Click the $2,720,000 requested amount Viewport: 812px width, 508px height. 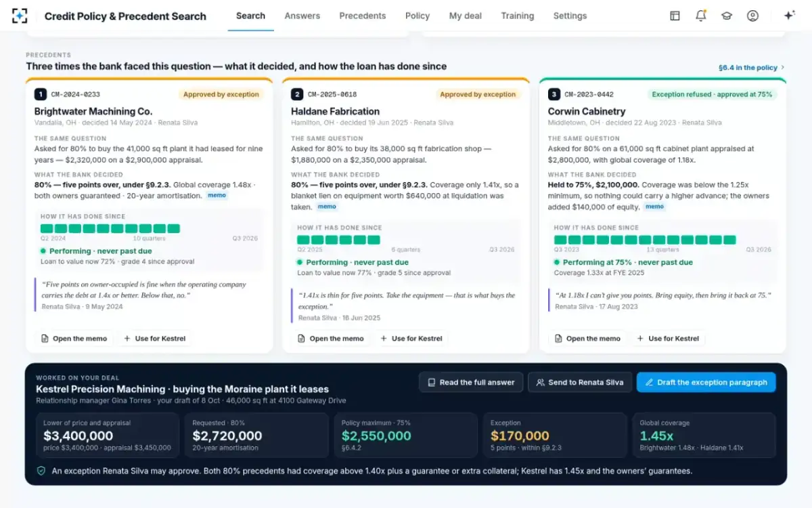click(227, 436)
